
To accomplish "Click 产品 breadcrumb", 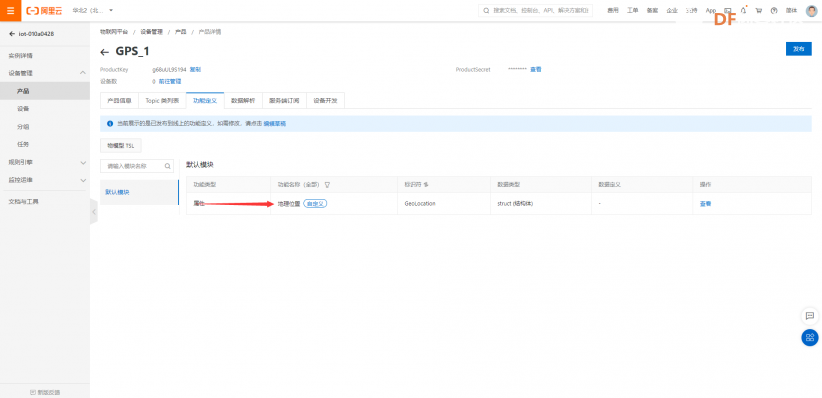I will tap(180, 32).
